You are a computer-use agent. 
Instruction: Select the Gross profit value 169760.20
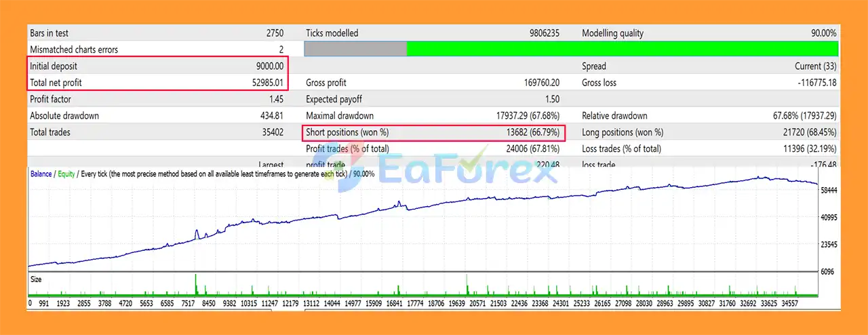(x=536, y=83)
